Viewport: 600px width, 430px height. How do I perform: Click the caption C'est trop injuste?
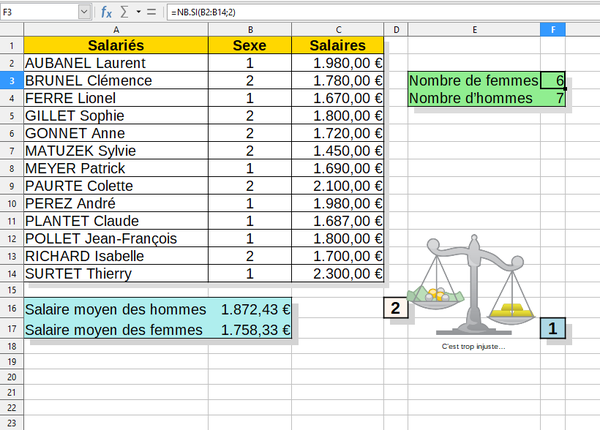pyautogui.click(x=473, y=347)
